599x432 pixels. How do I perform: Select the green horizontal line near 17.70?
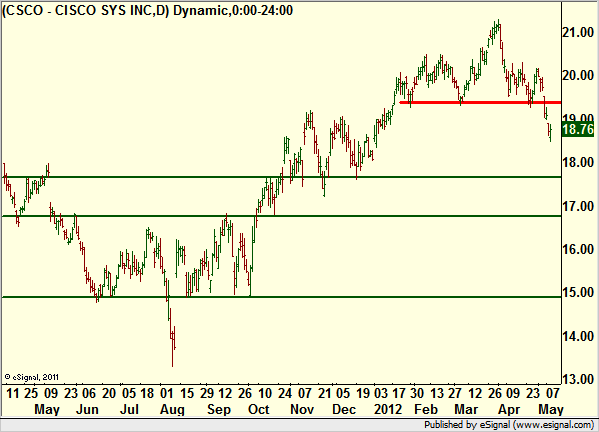coord(282,177)
